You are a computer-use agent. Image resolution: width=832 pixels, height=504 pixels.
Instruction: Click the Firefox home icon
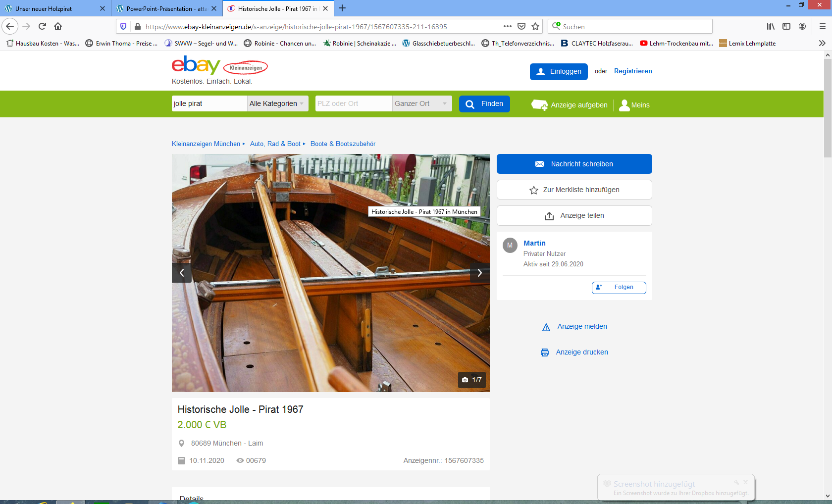[58, 26]
